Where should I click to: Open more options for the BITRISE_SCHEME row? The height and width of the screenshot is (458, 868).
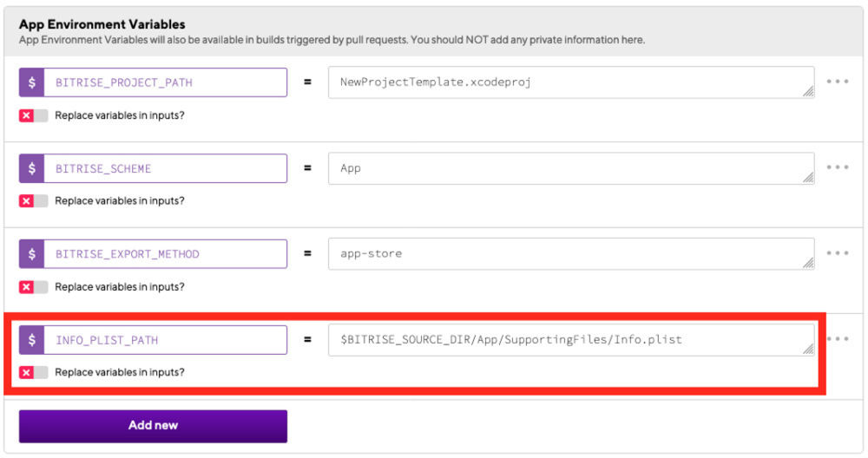coord(837,167)
